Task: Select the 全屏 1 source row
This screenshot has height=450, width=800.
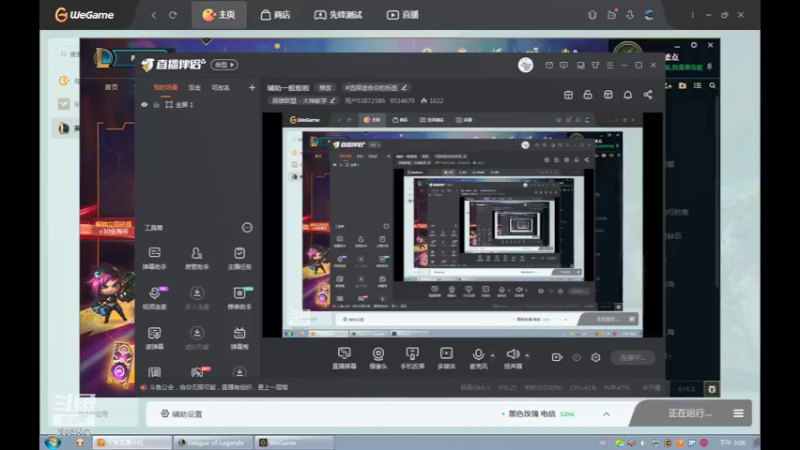Action: [198, 105]
